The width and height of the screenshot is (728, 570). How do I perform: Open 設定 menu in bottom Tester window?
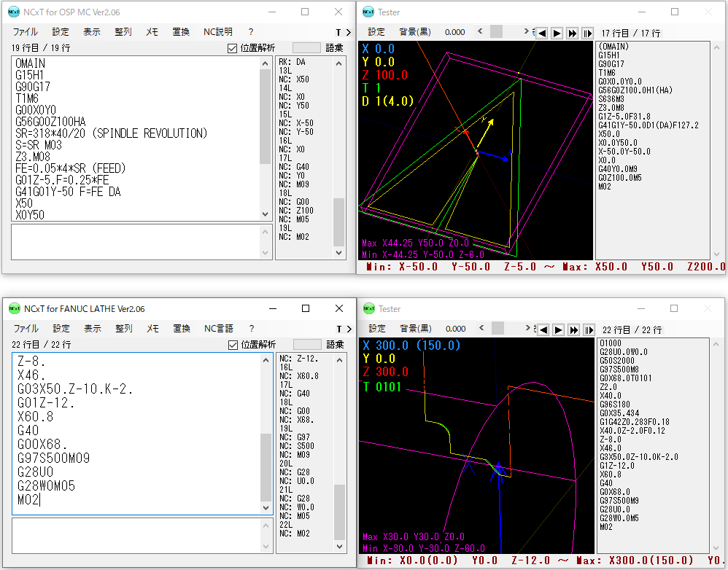pos(377,329)
